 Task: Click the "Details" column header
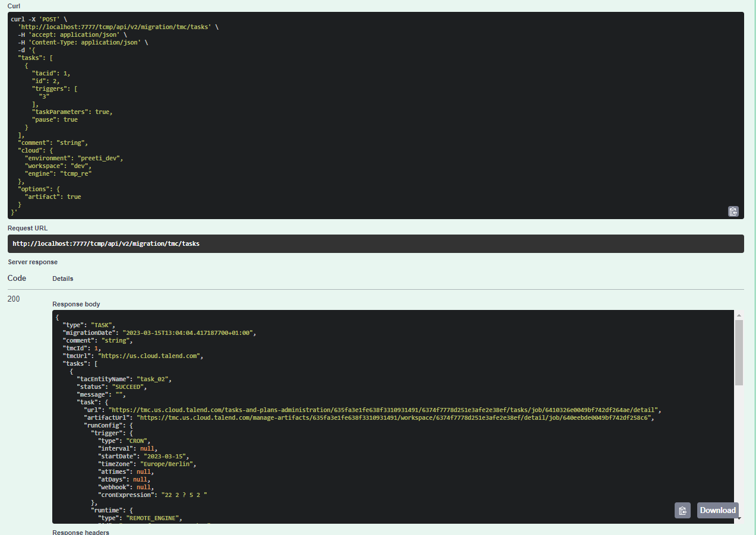coord(63,278)
